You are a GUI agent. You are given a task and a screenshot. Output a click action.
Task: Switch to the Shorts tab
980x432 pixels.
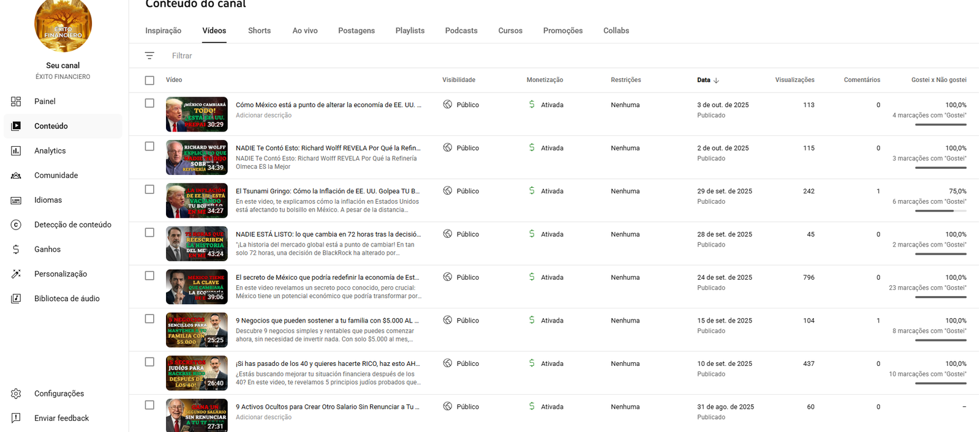click(259, 31)
